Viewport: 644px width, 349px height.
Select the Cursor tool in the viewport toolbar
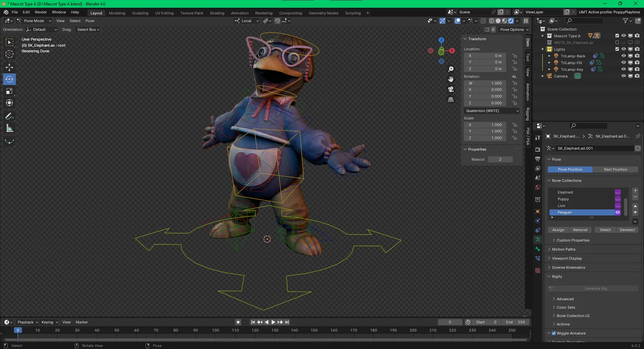pyautogui.click(x=9, y=54)
